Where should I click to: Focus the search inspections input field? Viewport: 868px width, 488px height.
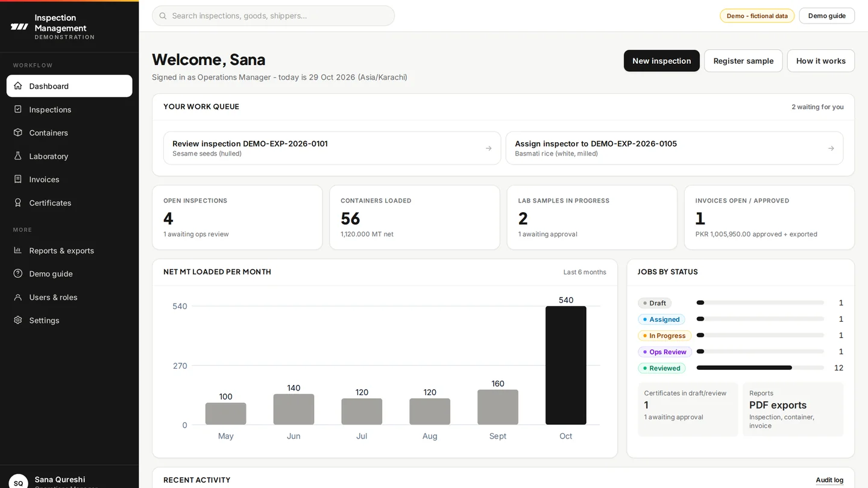click(x=273, y=16)
